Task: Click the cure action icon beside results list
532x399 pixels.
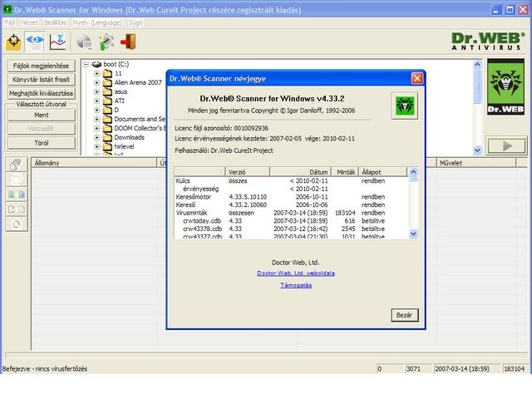Action: [x=17, y=165]
